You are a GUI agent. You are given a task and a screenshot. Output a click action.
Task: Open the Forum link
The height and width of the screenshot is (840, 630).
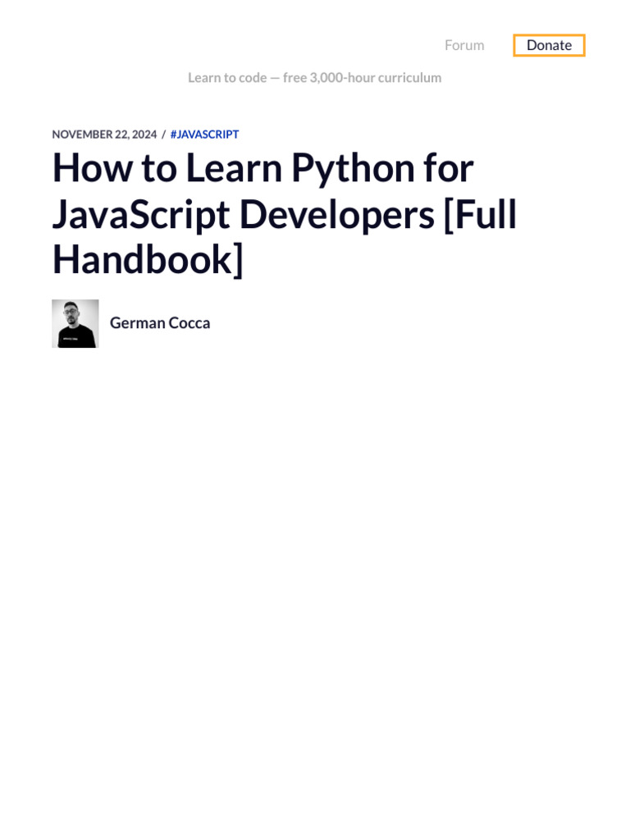pos(464,45)
